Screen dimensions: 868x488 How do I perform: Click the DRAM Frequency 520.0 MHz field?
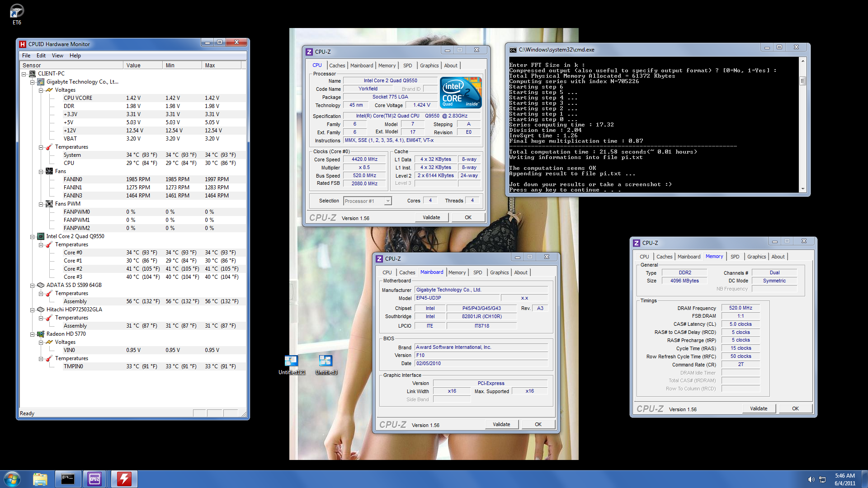(741, 308)
